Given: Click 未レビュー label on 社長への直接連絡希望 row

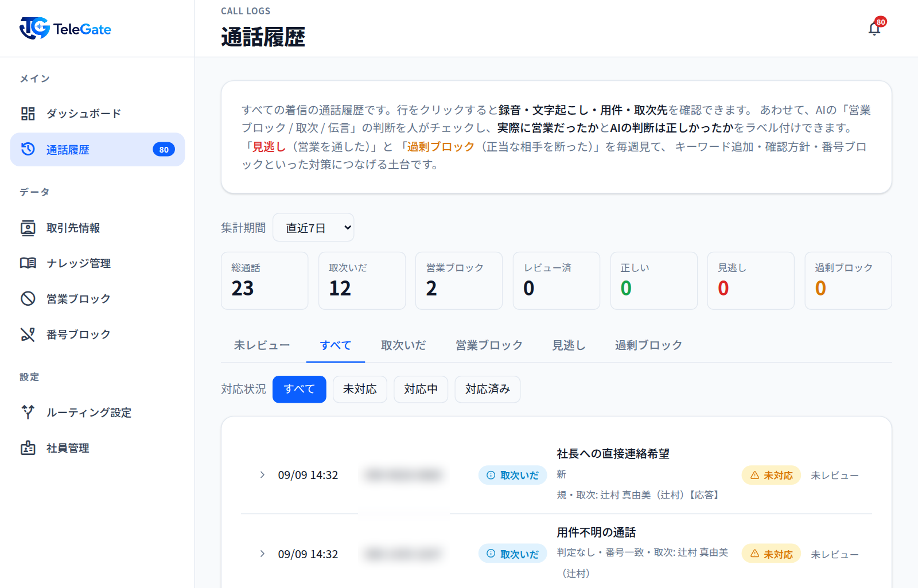Looking at the screenshot, I should [x=835, y=476].
